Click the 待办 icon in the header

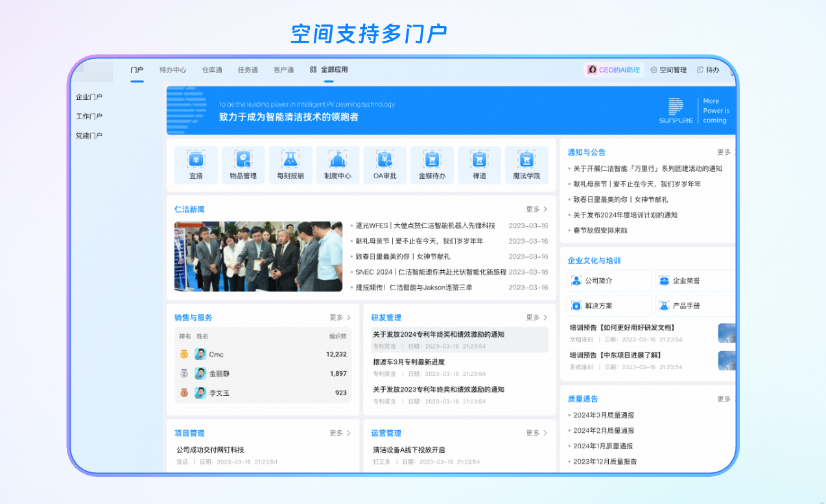[700, 70]
